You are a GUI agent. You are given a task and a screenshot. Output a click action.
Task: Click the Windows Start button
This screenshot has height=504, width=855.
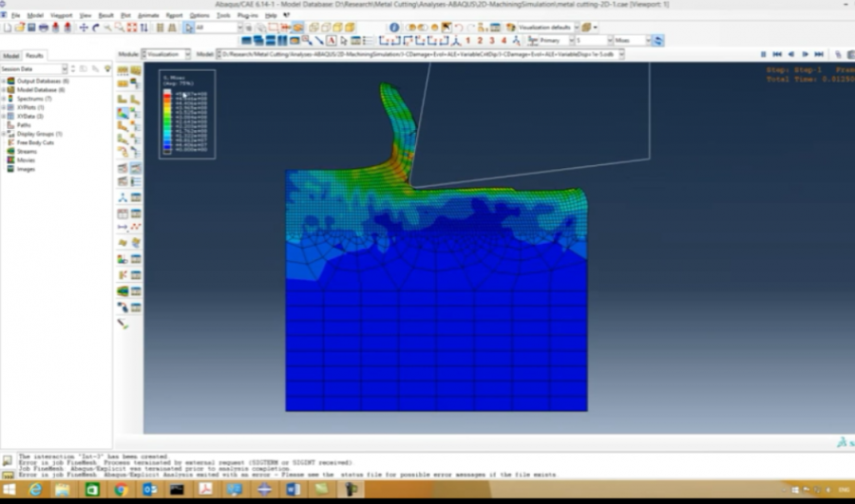(9, 490)
